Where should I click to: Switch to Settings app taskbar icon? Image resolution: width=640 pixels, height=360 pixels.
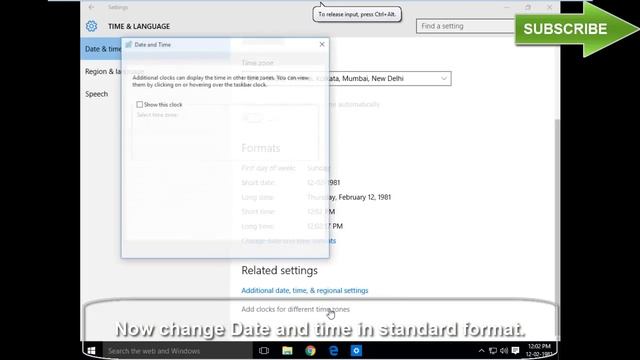(356, 351)
